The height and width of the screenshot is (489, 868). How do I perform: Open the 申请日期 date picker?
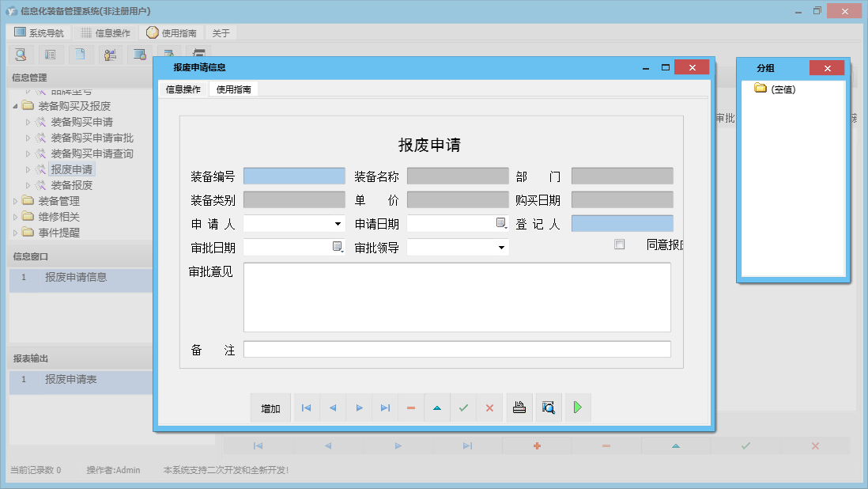[501, 224]
